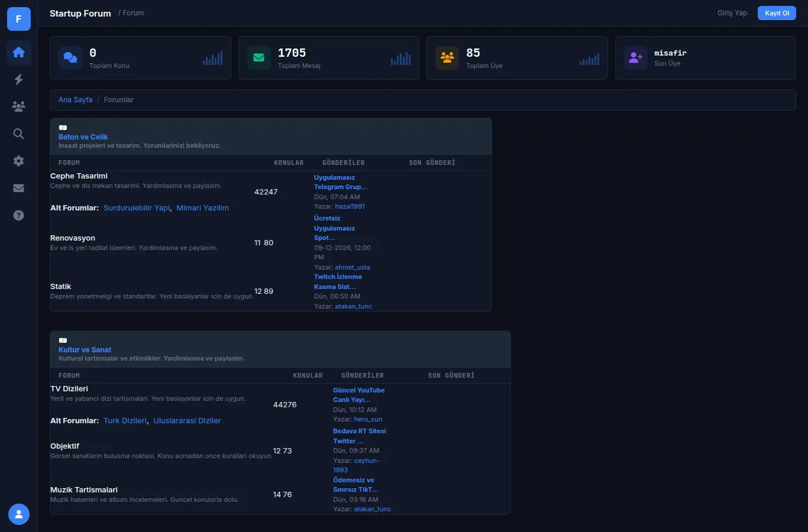This screenshot has height=532, width=808.
Task: Open the envelope messages sidebar icon
Action: [18, 188]
